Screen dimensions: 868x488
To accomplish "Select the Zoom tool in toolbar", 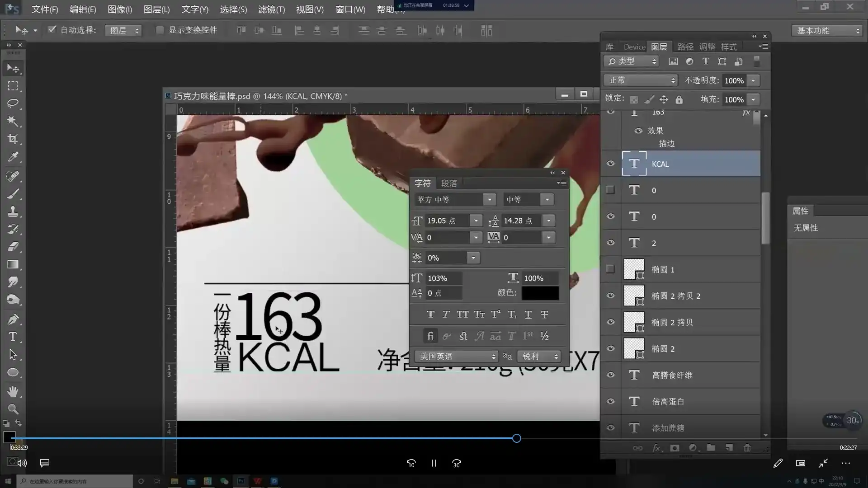I will click(13, 409).
